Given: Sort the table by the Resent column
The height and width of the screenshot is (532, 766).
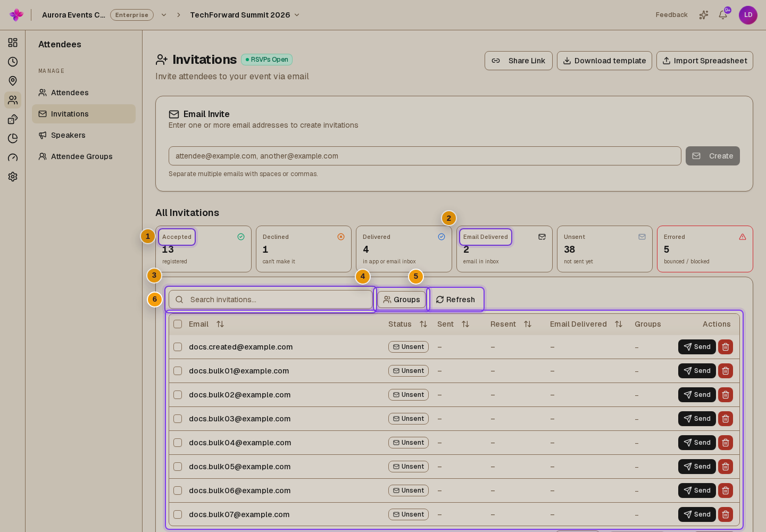Looking at the screenshot, I should point(528,324).
